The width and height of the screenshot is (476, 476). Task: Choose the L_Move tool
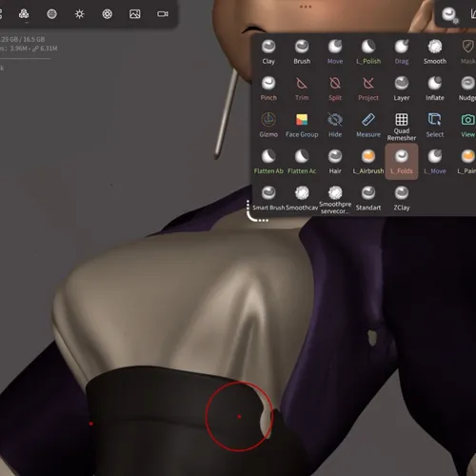[x=435, y=162]
